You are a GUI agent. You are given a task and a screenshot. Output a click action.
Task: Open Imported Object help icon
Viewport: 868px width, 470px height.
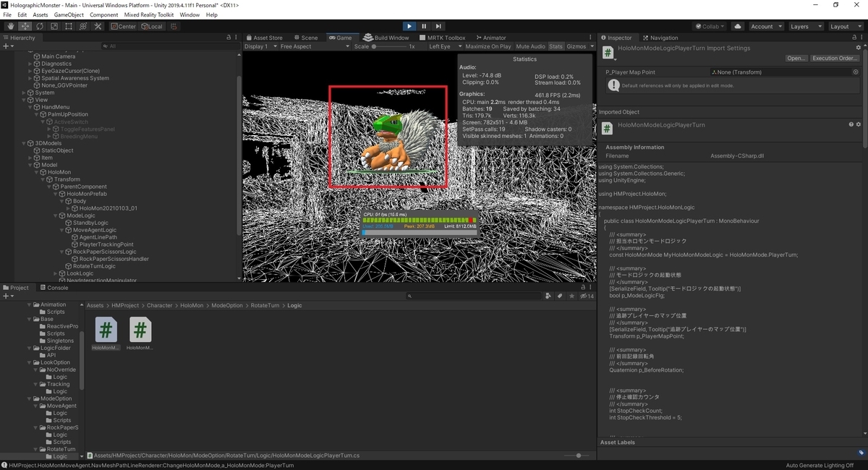coord(851,124)
